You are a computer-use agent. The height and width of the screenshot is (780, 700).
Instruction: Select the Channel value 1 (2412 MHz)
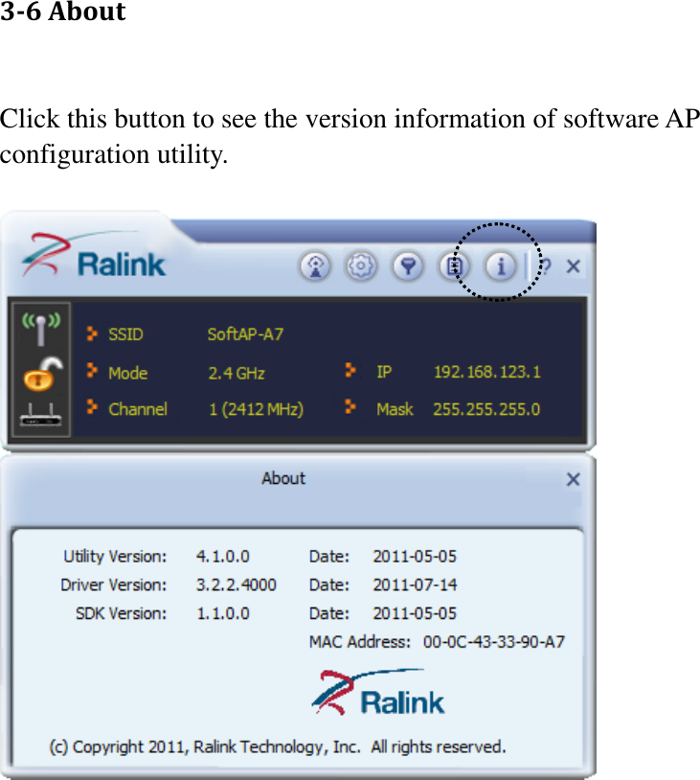pos(256,409)
